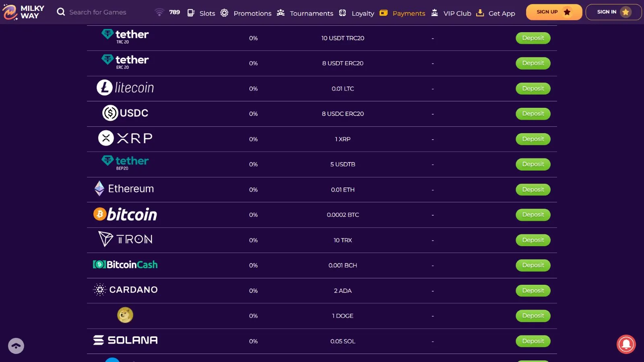This screenshot has height=362, width=644.
Task: Open the Slots menu
Action: tap(207, 13)
